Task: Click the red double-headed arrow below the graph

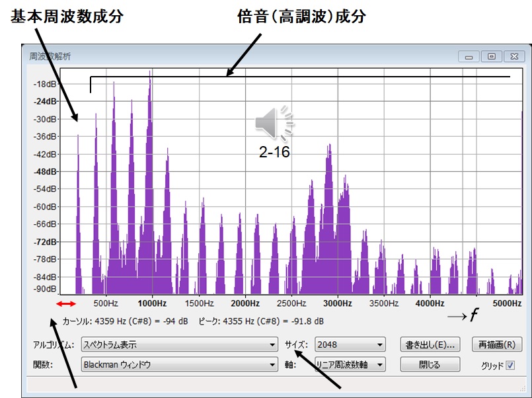Action: point(66,303)
